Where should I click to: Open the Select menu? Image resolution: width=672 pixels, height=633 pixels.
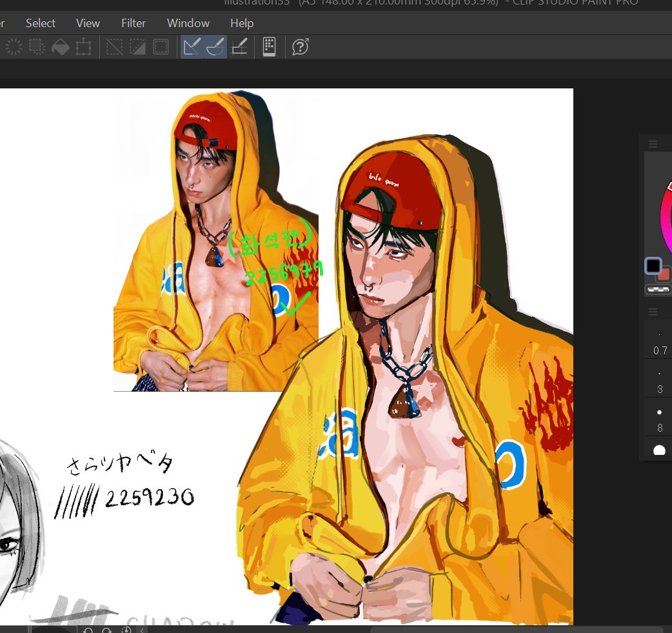(x=40, y=23)
